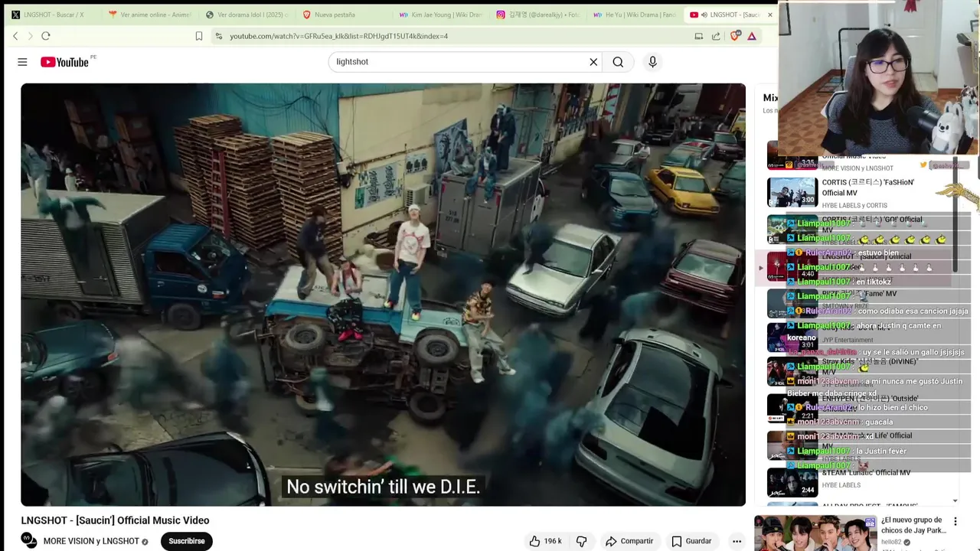Go forward with the browser forward arrow
Screen dimensions: 980x551
coord(31,36)
